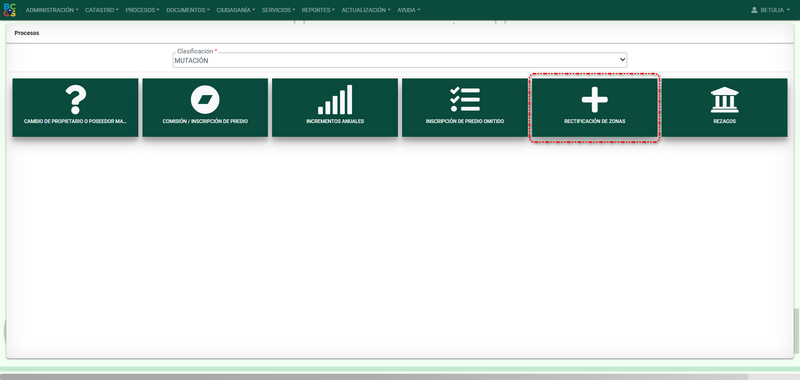Image resolution: width=800 pixels, height=380 pixels.
Task: Open the BETULIA user account menu
Action: pyautogui.click(x=770, y=10)
